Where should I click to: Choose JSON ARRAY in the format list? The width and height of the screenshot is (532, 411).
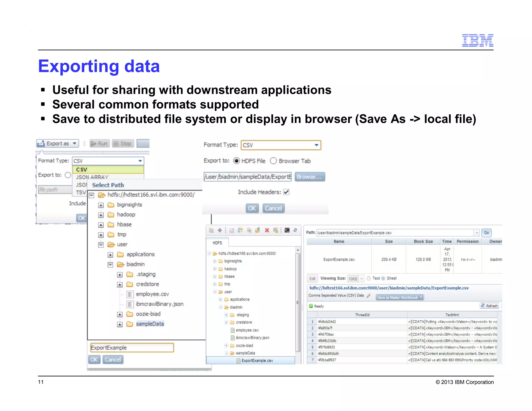coord(108,177)
